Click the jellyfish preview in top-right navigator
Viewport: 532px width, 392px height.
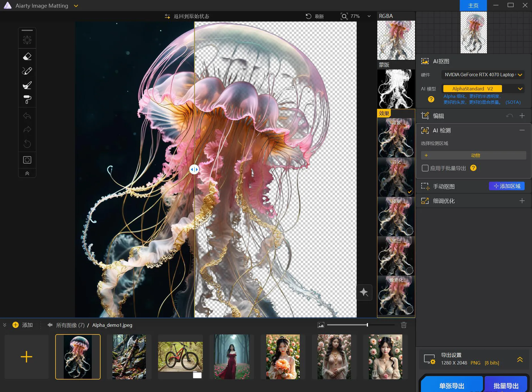tap(474, 32)
